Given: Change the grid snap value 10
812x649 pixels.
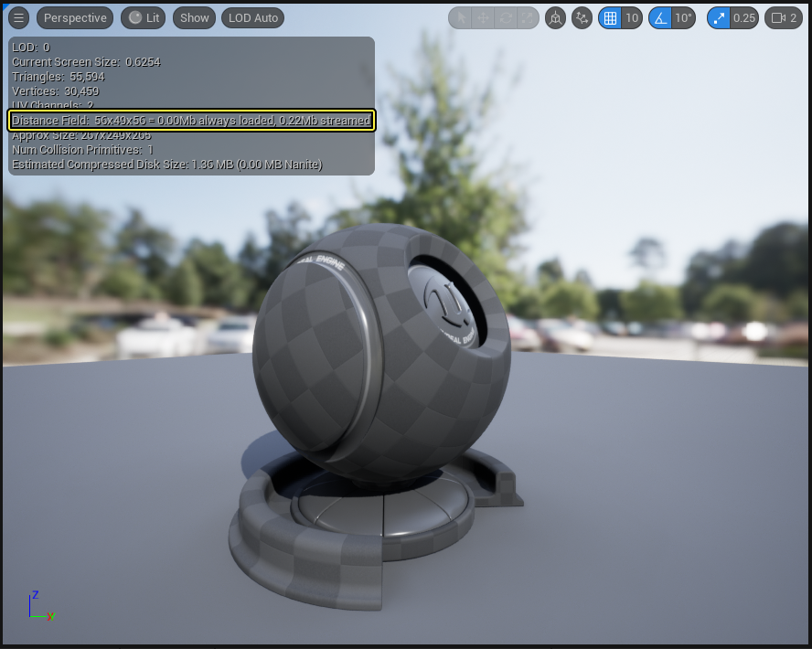Looking at the screenshot, I should [633, 17].
